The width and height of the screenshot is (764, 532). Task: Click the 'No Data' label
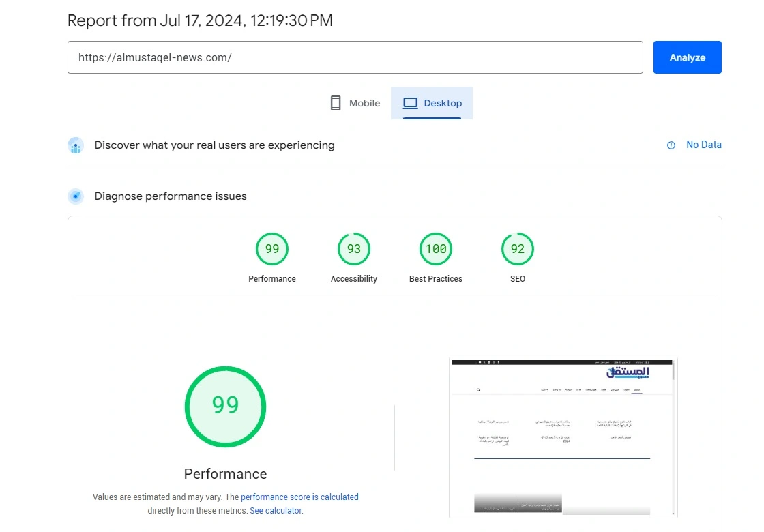(x=703, y=145)
